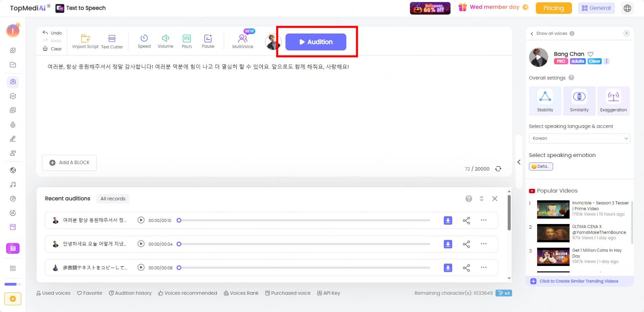The height and width of the screenshot is (312, 644).
Task: Close the Recent auditions panel
Action: tap(495, 199)
